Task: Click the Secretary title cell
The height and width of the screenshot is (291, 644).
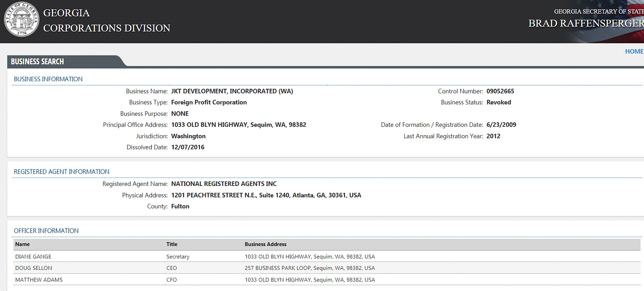Action: [x=178, y=257]
